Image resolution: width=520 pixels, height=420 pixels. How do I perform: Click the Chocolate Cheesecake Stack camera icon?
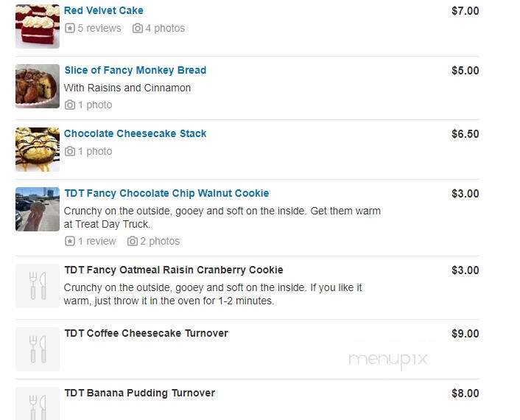pos(70,152)
